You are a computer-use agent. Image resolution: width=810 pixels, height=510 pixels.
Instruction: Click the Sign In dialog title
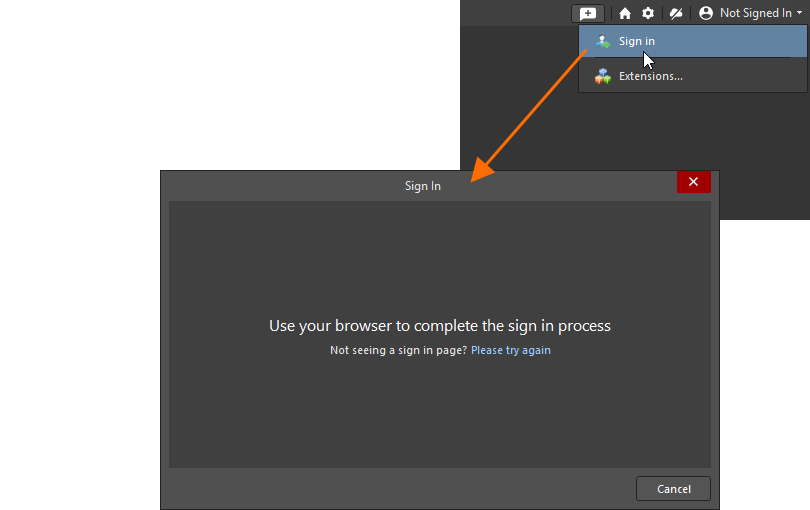(423, 186)
